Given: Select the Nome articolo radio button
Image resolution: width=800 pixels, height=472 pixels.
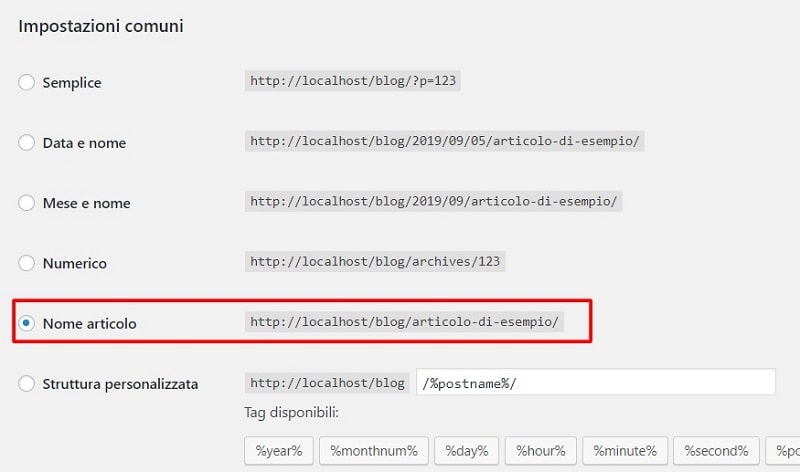Looking at the screenshot, I should [27, 323].
